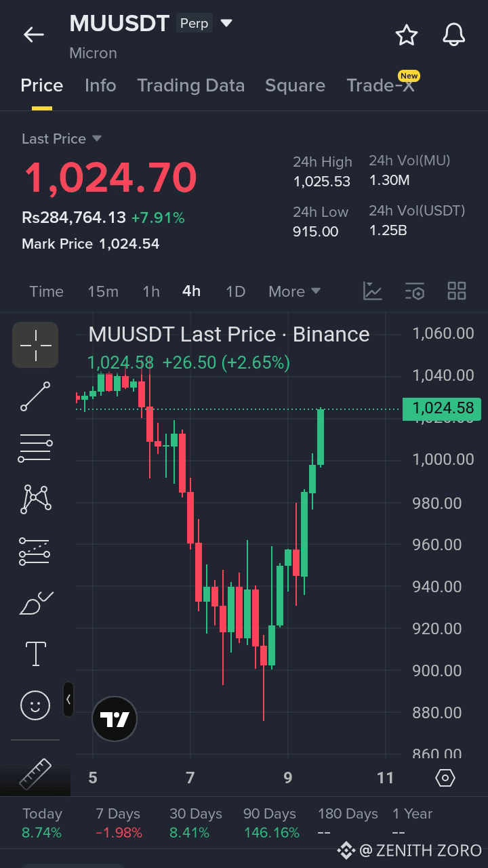Select the Text annotation tool
This screenshot has width=488, height=868.
[x=35, y=654]
